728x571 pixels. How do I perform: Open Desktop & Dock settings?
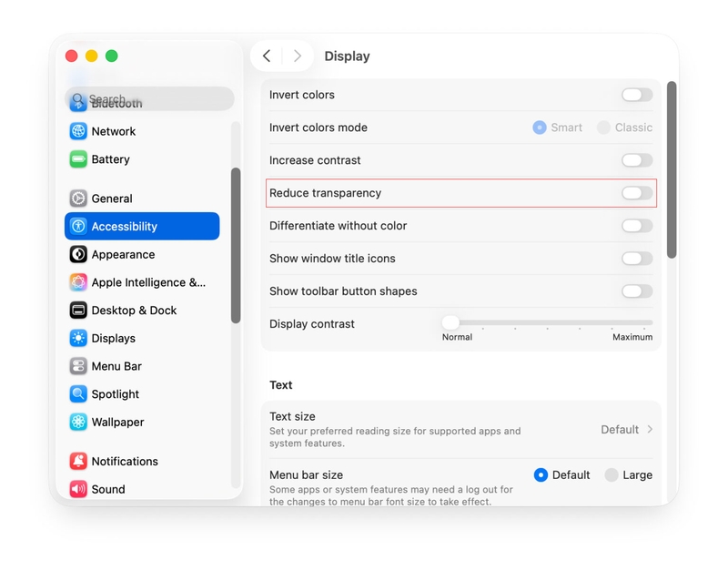tap(142, 310)
